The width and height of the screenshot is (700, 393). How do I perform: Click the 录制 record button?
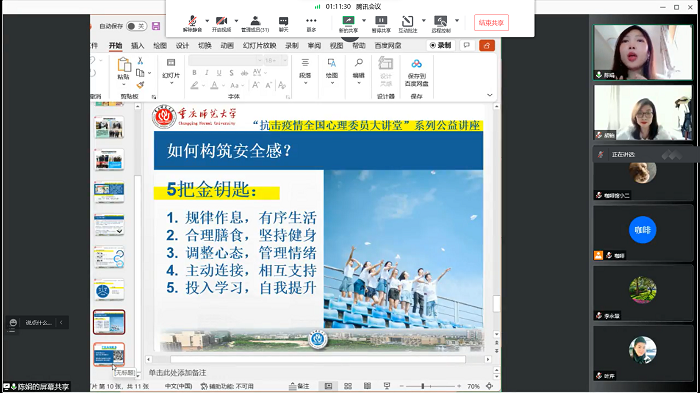440,46
